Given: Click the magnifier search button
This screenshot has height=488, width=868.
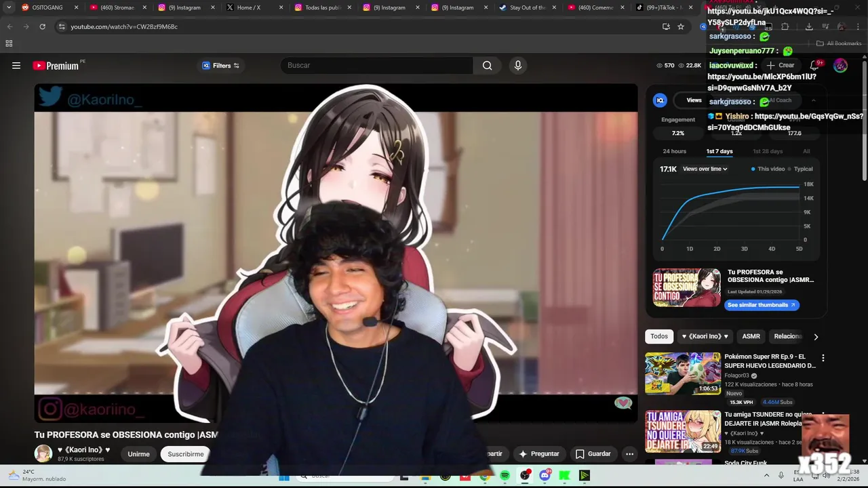Looking at the screenshot, I should pyautogui.click(x=487, y=65).
